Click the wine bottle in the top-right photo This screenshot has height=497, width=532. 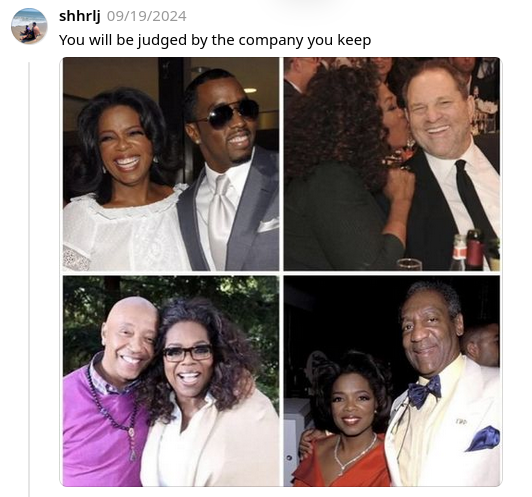point(474,250)
